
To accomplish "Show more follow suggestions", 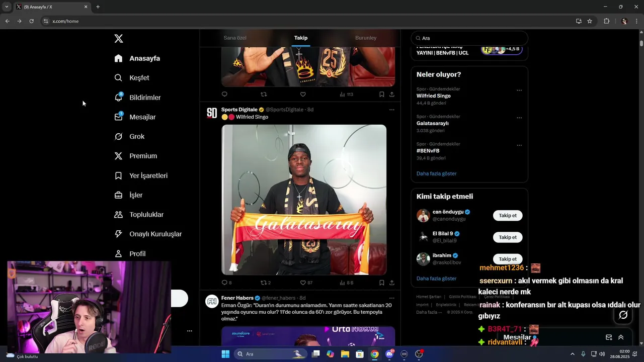I will 436,279.
